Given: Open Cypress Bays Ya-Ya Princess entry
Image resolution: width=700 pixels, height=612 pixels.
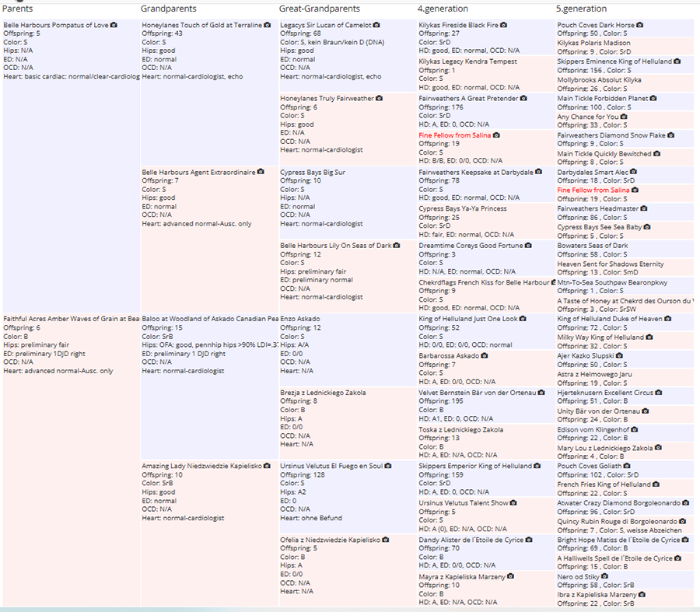Looking at the screenshot, I should (x=463, y=208).
